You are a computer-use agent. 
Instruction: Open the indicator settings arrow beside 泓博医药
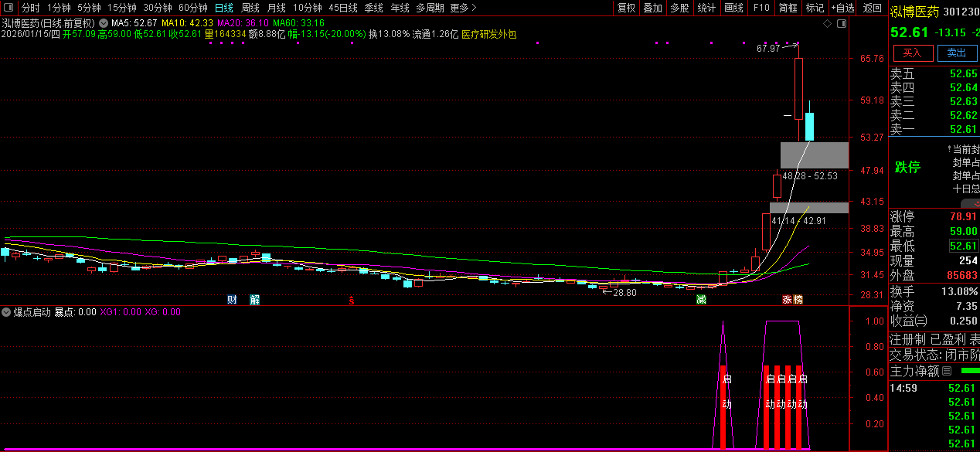[x=103, y=24]
